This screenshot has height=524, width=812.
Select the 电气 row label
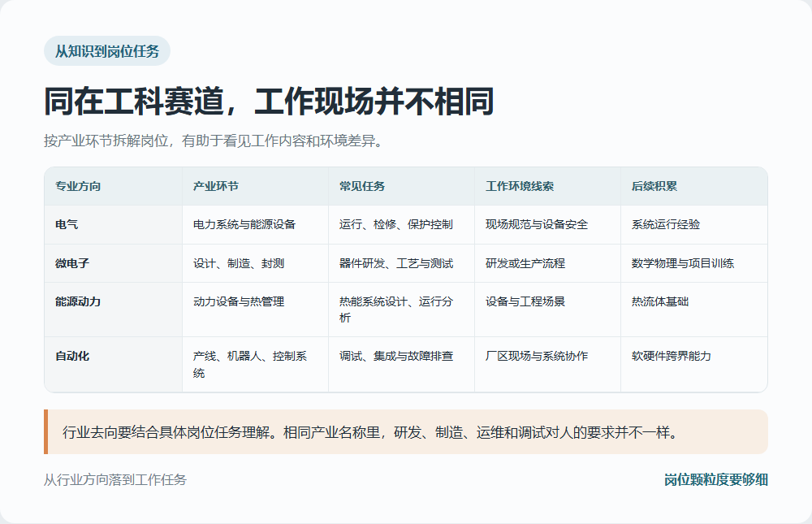tap(114, 224)
